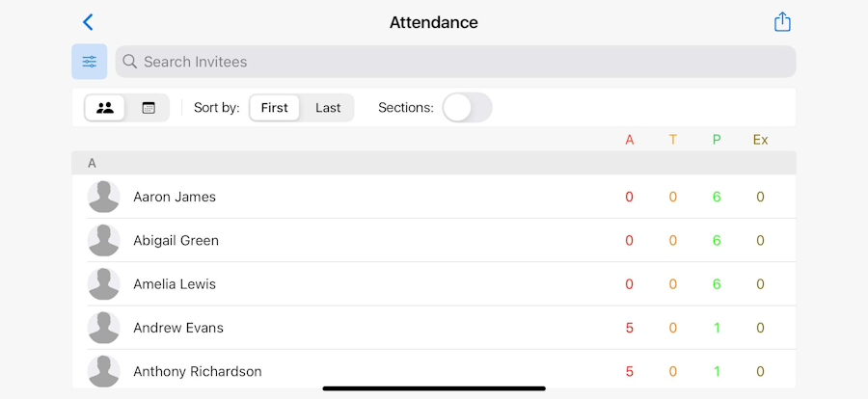Viewport: 868px width, 399px height.
Task: Switch to people list view
Action: tap(105, 108)
